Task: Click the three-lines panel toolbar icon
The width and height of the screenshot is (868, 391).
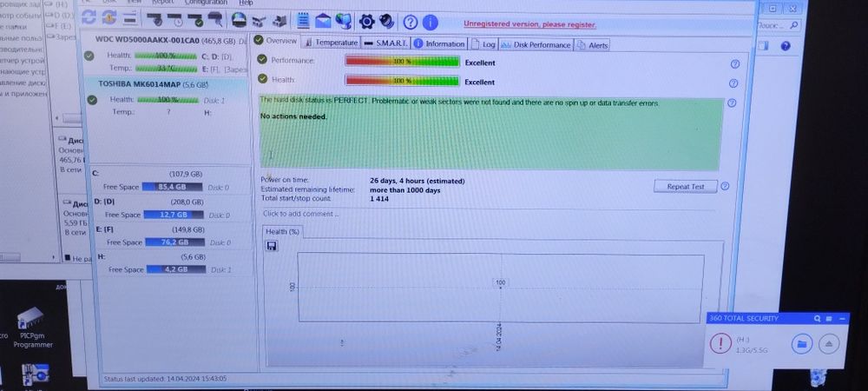Action: 129,18
